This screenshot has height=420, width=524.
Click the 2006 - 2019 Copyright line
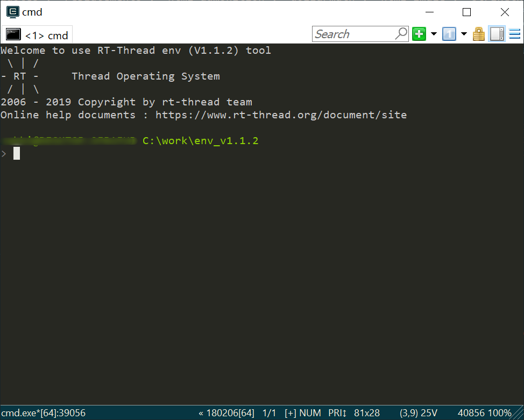click(x=126, y=102)
